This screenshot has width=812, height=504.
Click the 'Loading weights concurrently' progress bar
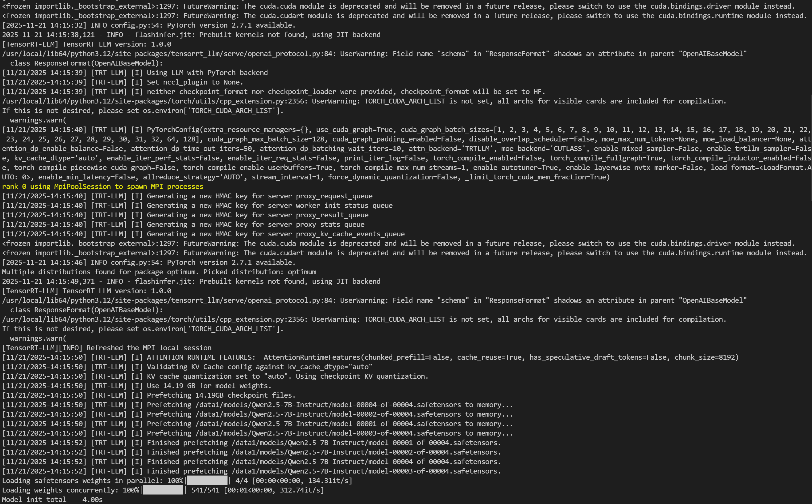(x=163, y=490)
